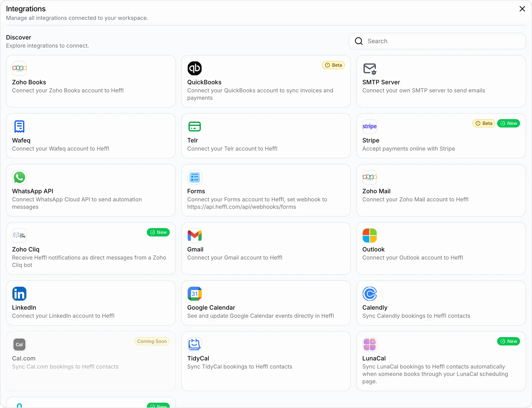Click the Beta badge on Stripe
Screen dimensions: 532x408
tap(484, 123)
